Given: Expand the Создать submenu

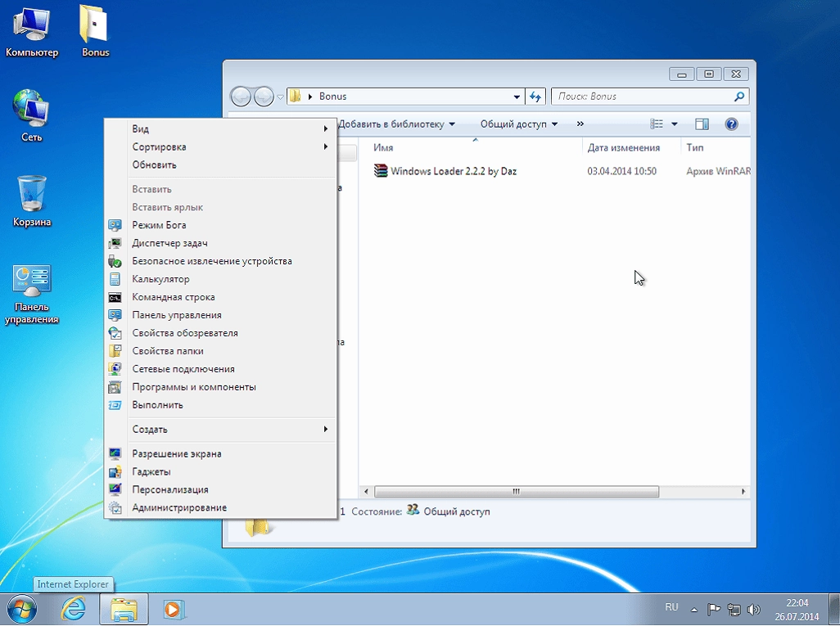Looking at the screenshot, I should point(220,429).
